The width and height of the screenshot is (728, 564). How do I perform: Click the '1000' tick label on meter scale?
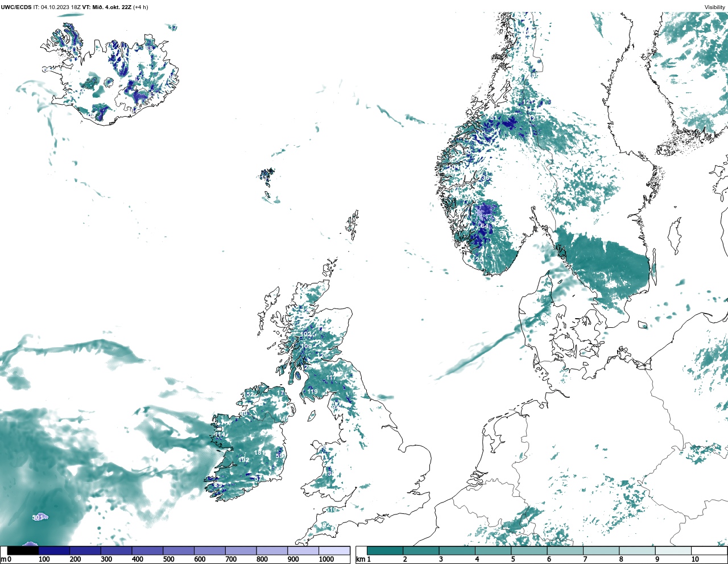click(326, 559)
